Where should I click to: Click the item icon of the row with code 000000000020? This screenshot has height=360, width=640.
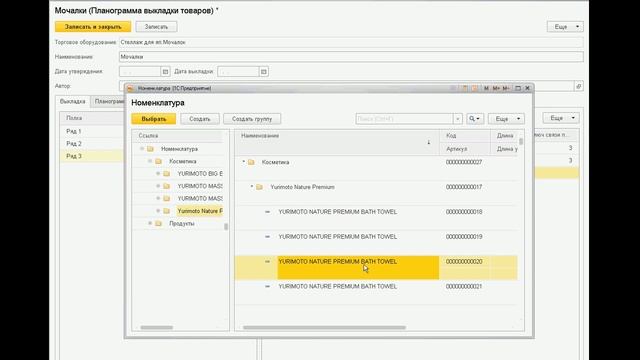pyautogui.click(x=267, y=262)
